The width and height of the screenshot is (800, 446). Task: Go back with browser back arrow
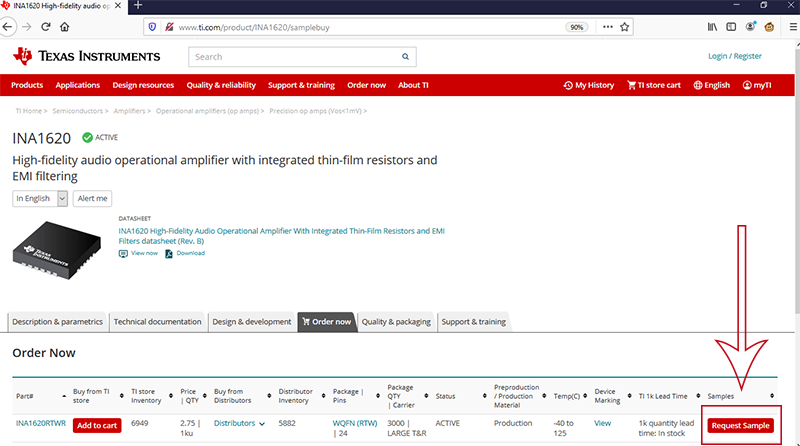[7, 27]
